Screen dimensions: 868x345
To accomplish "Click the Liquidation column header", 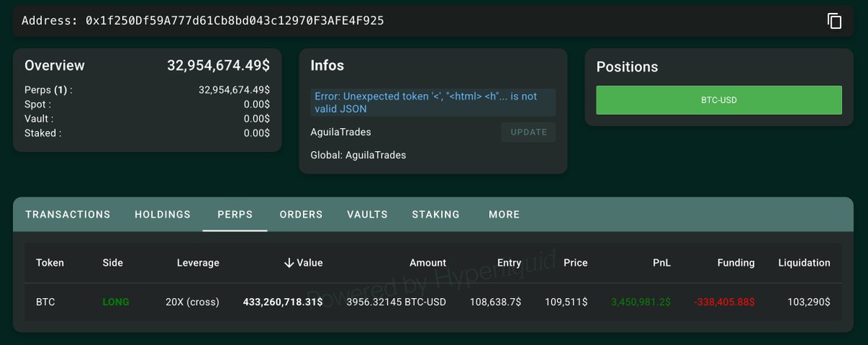I will point(804,263).
